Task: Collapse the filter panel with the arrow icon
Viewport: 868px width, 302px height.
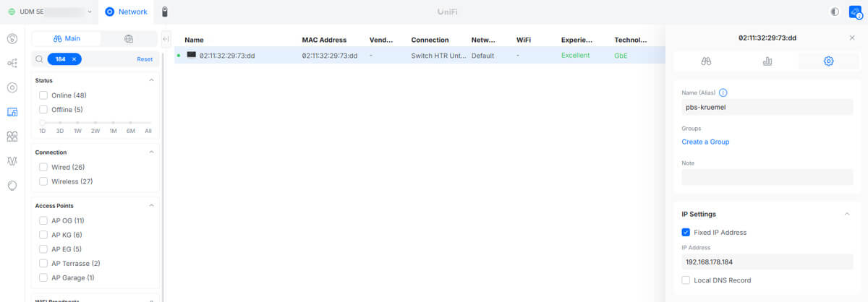Action: pyautogui.click(x=166, y=39)
